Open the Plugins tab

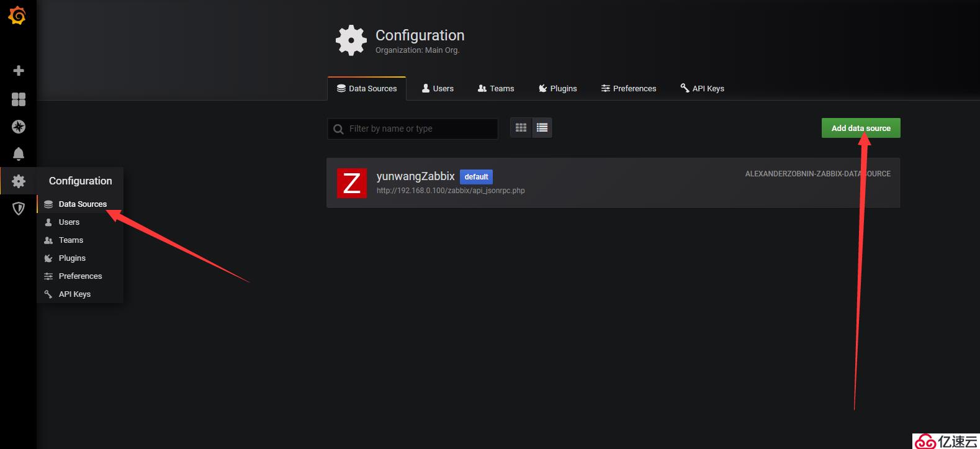[557, 88]
